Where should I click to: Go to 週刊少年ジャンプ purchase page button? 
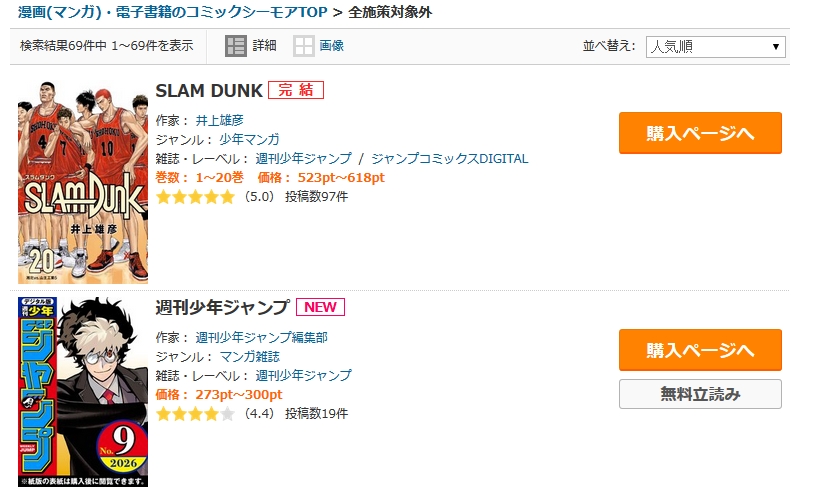pos(700,350)
